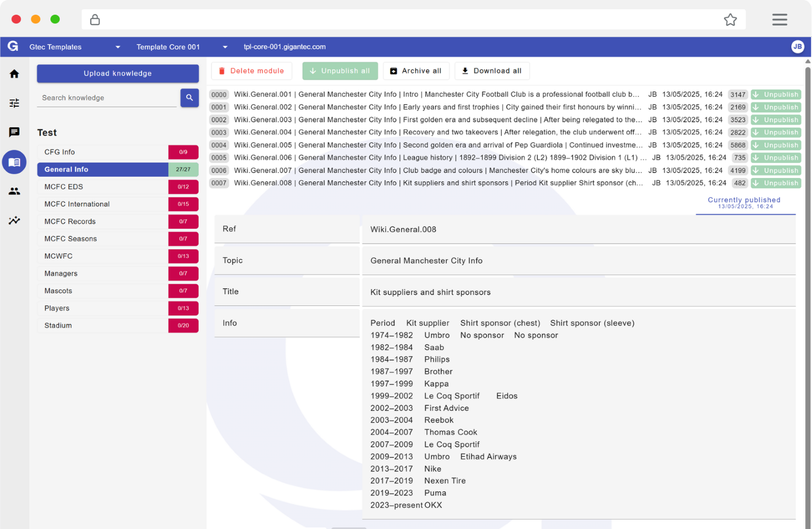Select the MCFC Records module
Image resolution: width=812 pixels, height=529 pixels.
coord(117,221)
